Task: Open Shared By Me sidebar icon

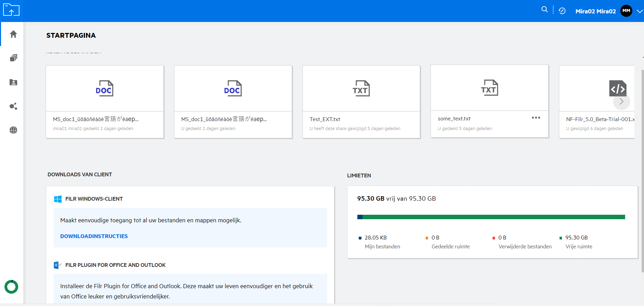Action: point(13,106)
